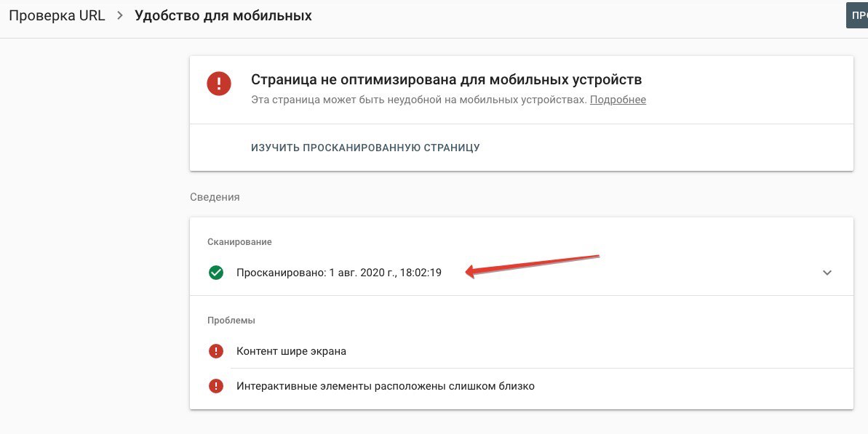
Task: Click the Эта страница может быть неудобной text
Action: [x=418, y=100]
